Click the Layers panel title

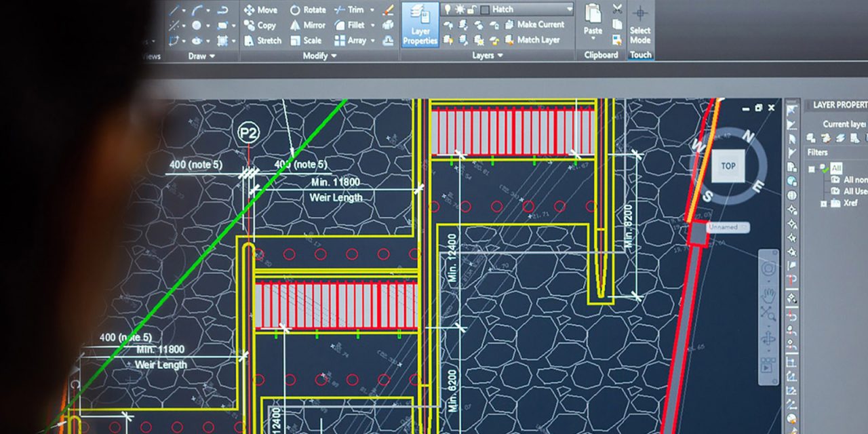pyautogui.click(x=484, y=55)
